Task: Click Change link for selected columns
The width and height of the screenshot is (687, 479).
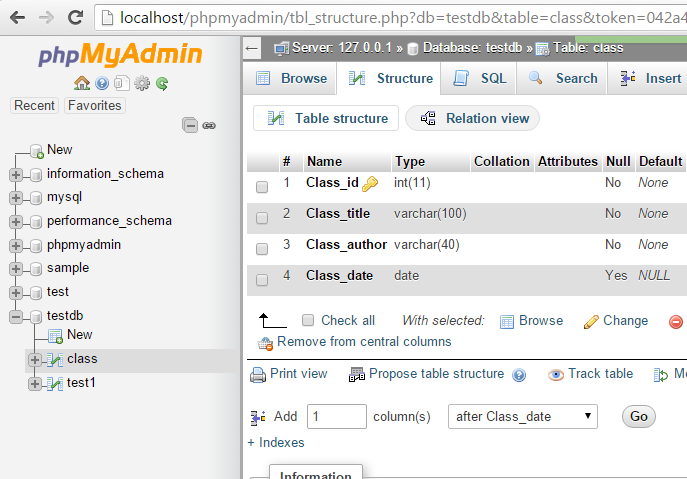Action: (625, 321)
